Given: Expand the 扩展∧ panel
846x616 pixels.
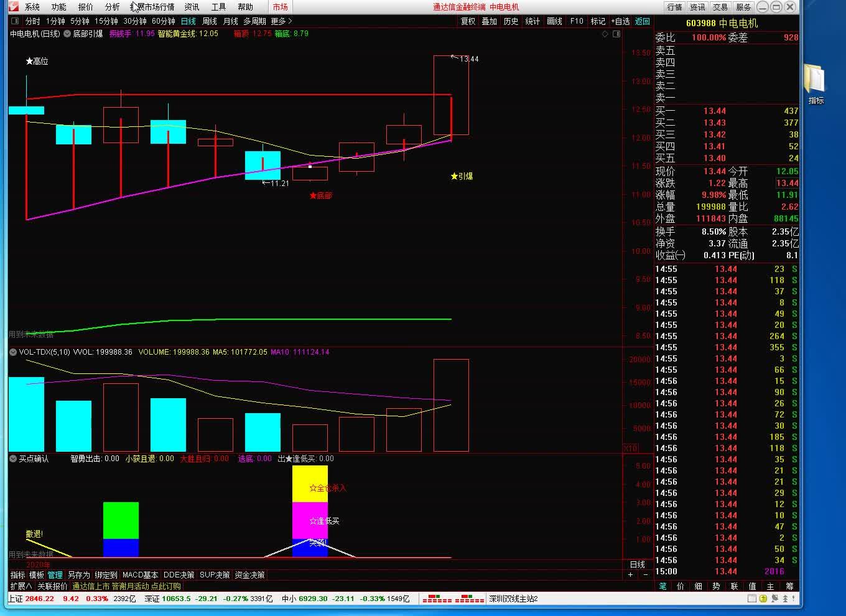Looking at the screenshot, I should 21,586.
